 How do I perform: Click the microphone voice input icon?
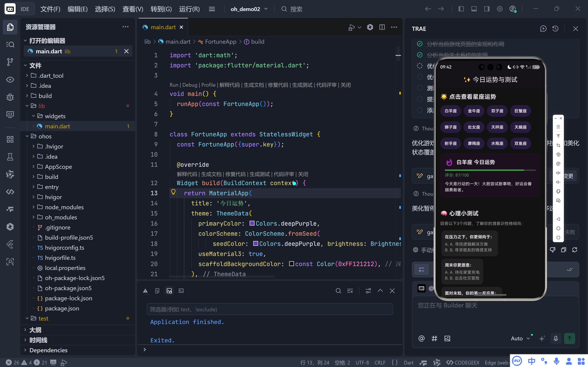click(556, 338)
